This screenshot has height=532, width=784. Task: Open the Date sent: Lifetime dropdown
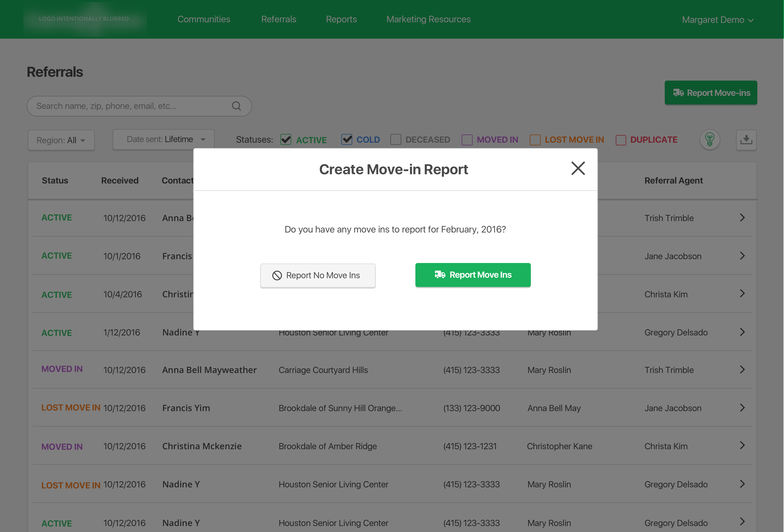pos(163,139)
